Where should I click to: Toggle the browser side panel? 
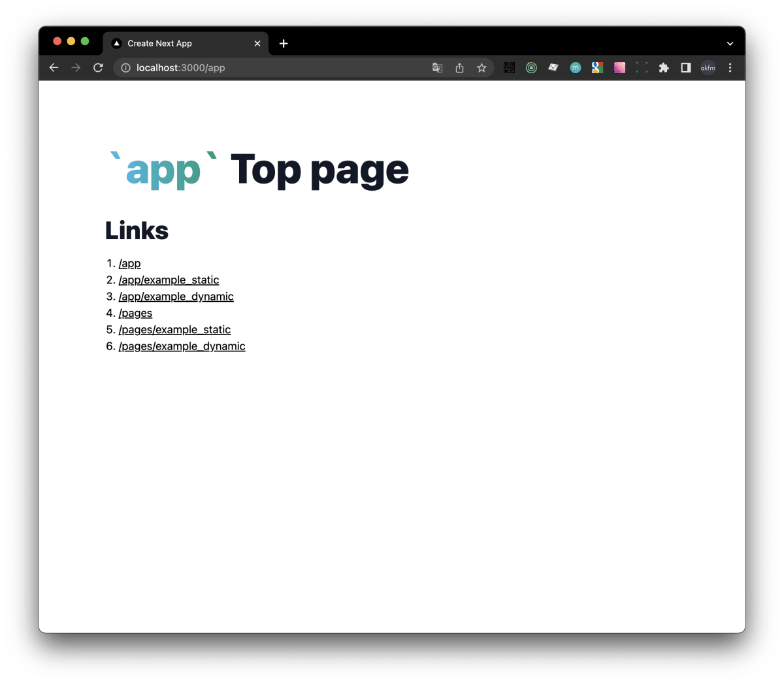[x=686, y=68]
